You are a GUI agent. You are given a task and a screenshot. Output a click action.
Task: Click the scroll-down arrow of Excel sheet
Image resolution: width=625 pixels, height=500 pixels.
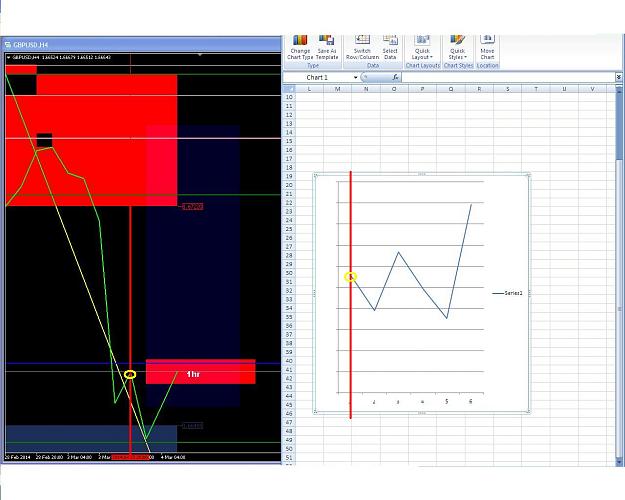pos(619,462)
